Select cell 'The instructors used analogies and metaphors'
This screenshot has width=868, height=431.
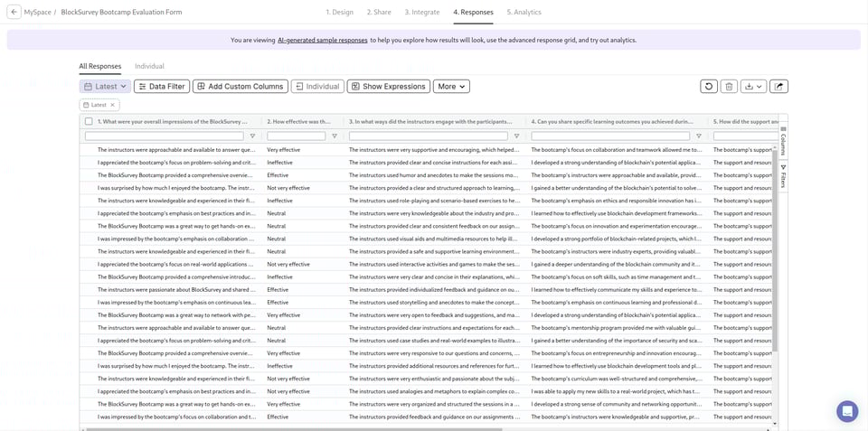point(435,392)
